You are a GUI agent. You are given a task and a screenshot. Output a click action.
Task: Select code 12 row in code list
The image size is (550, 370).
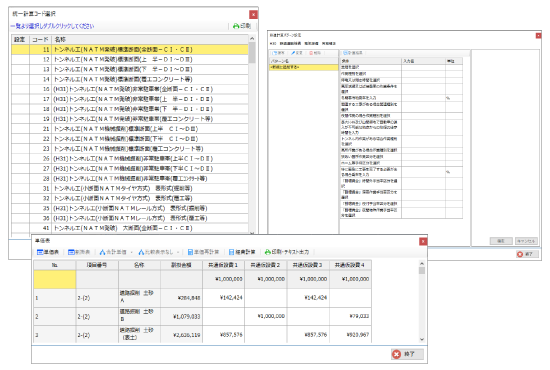coord(130,59)
